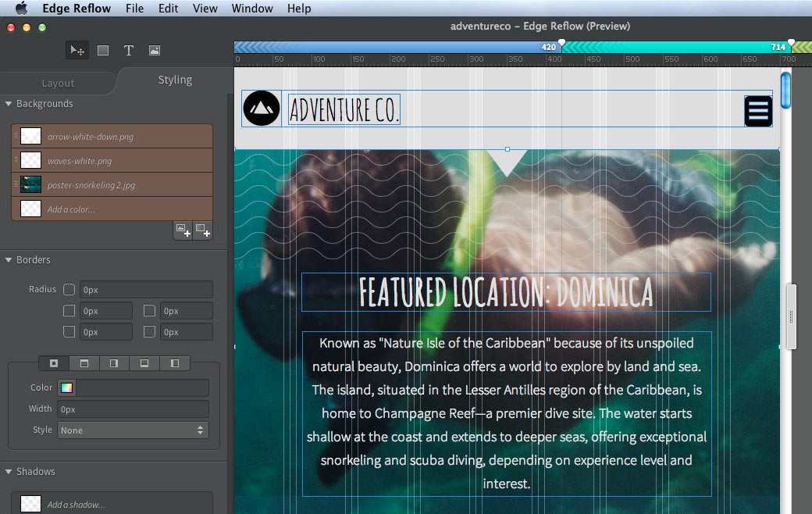Open the border Style dropdown

pyautogui.click(x=133, y=430)
